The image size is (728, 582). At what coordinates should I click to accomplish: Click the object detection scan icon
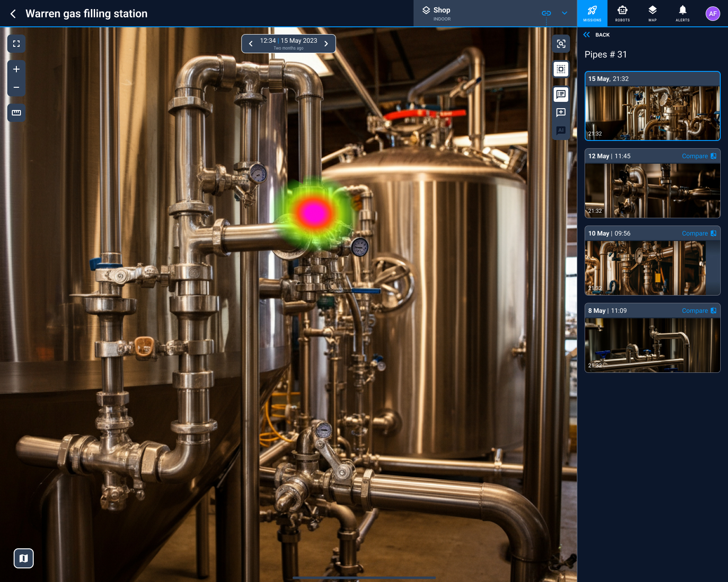[x=561, y=44]
